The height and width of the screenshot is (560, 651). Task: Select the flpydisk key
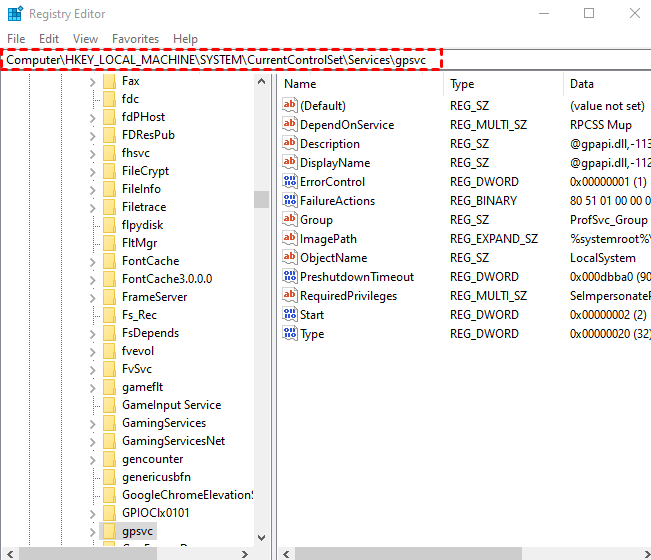(142, 225)
